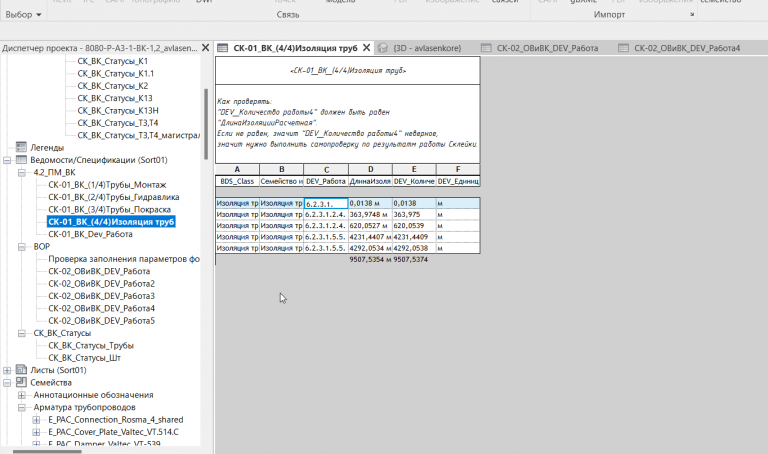Select СК_ВК_Статусы_К1.1 view
This screenshot has height=454, width=768.
tap(115, 73)
